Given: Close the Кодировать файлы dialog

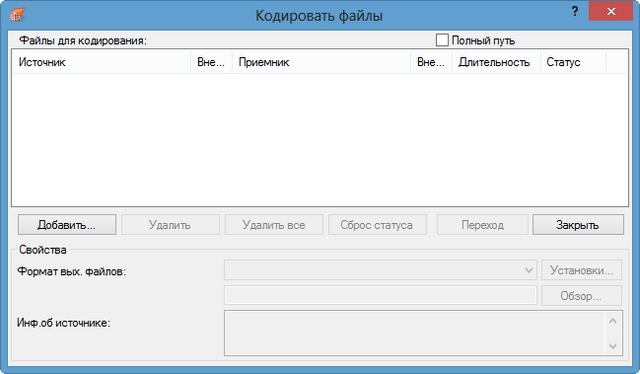Looking at the screenshot, I should click(611, 11).
